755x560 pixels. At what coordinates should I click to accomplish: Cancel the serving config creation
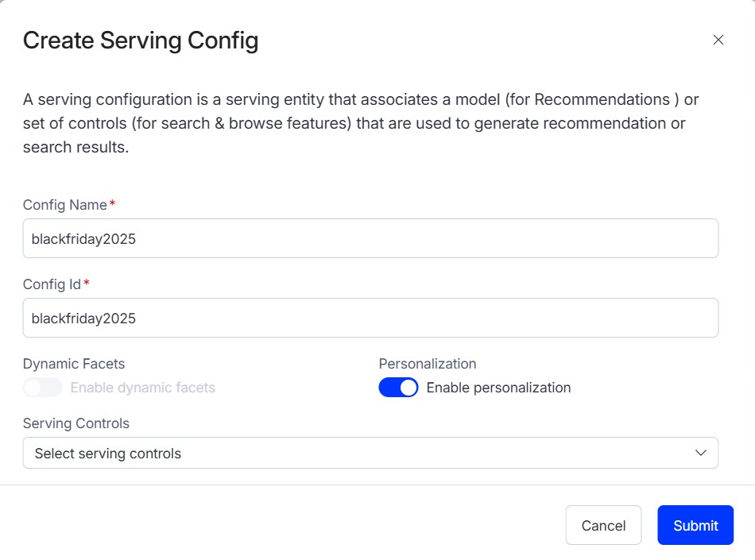tap(603, 525)
